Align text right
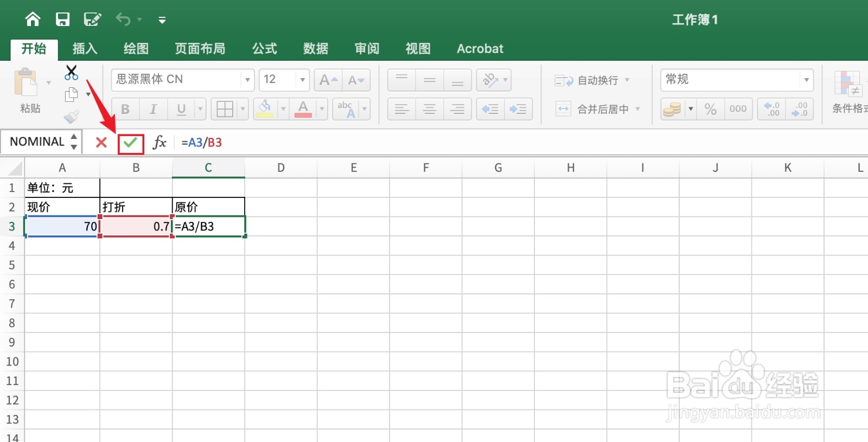This screenshot has width=868, height=442. 457,109
